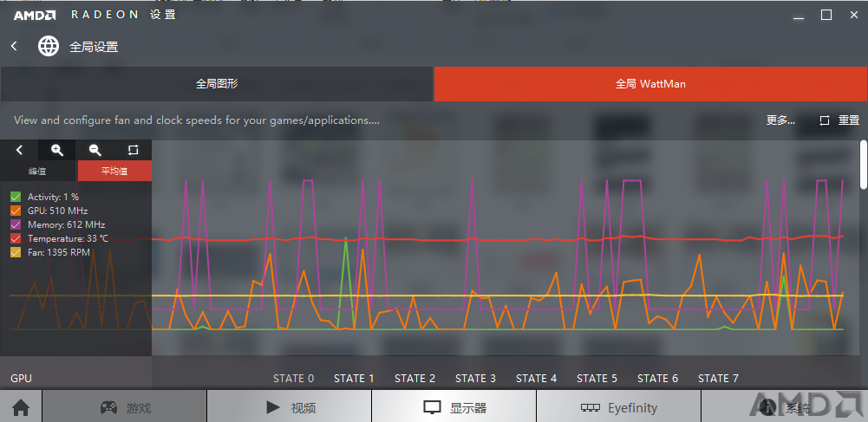
Task: Click the gamepad icon for 游戏
Action: pyautogui.click(x=108, y=407)
